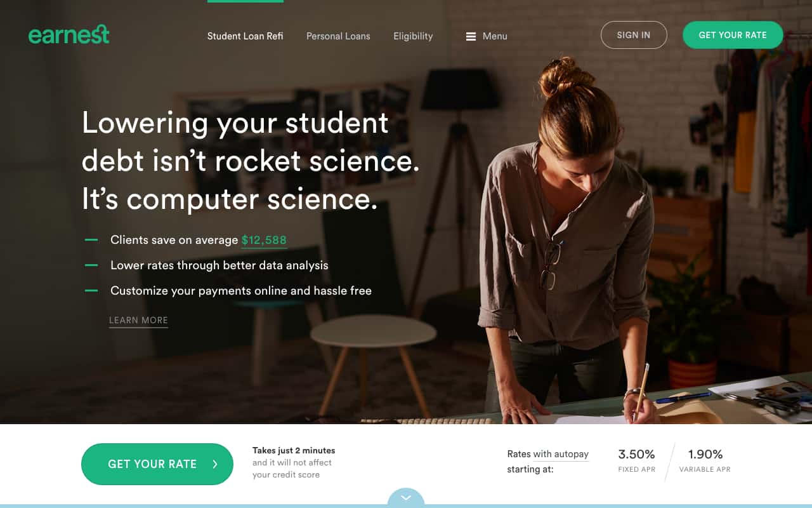The width and height of the screenshot is (812, 508).
Task: Click the green dash before 'Clients save'
Action: coord(91,240)
